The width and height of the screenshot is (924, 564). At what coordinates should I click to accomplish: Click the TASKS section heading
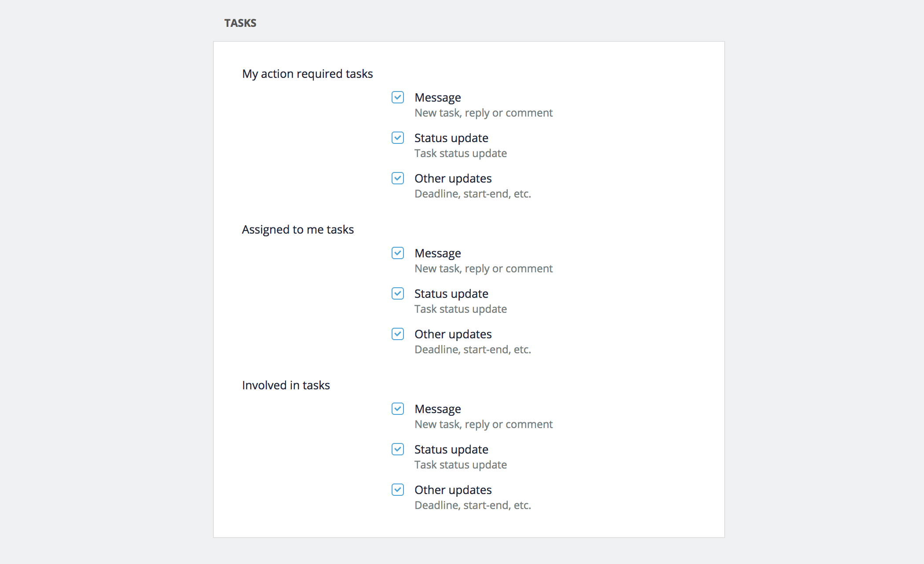pyautogui.click(x=240, y=23)
